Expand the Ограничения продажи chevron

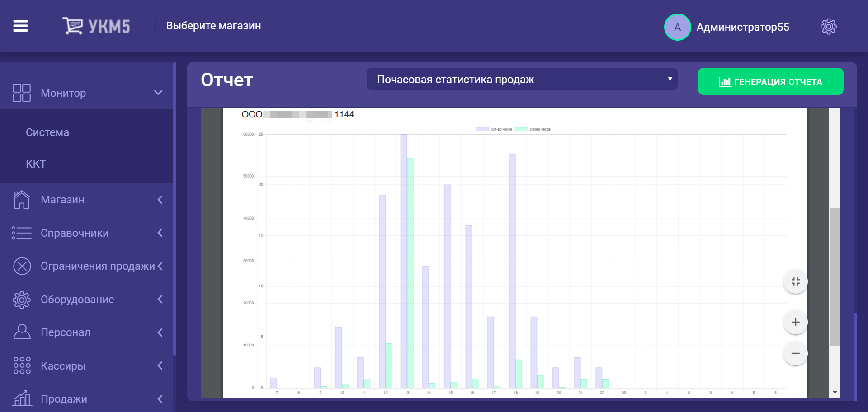tap(160, 266)
